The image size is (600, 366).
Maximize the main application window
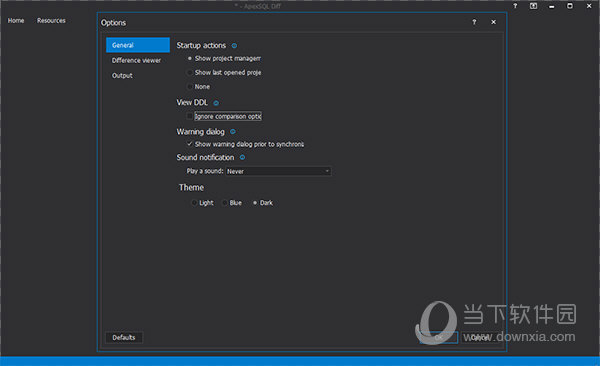coord(570,6)
